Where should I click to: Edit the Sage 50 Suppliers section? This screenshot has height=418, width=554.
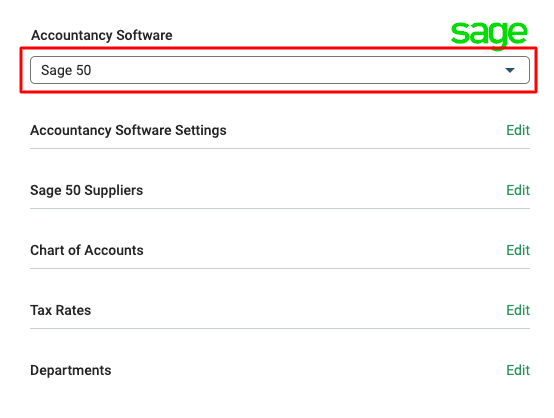(x=518, y=190)
